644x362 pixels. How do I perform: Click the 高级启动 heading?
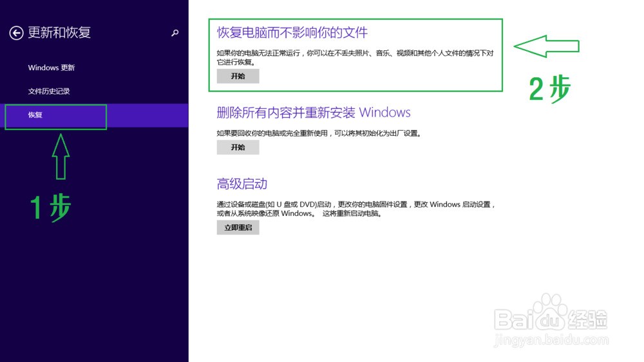[242, 184]
